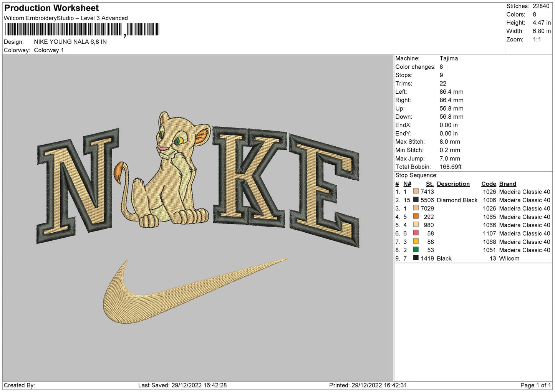Select the design name NIKE YOUNG NALA 6,8 IN
Image resolution: width=555 pixels, height=392 pixels.
tap(70, 42)
